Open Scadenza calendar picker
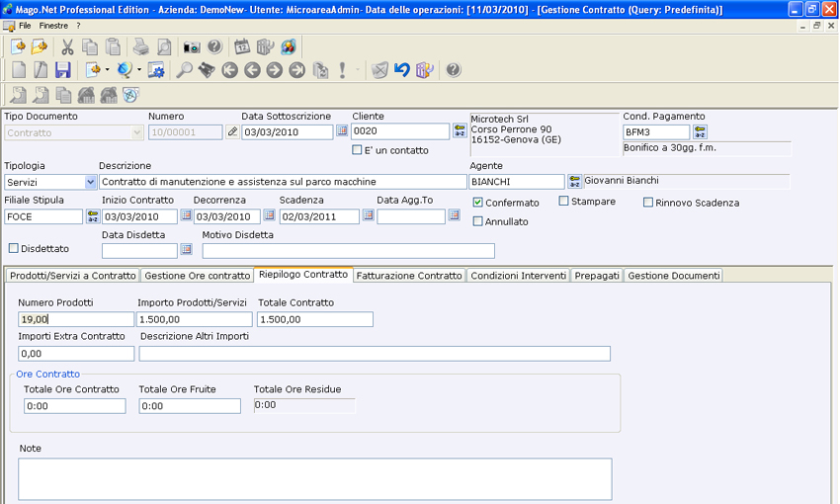 [x=368, y=215]
